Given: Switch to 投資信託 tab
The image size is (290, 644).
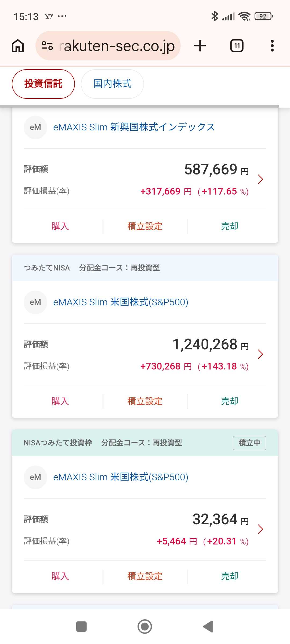Looking at the screenshot, I should 43,84.
